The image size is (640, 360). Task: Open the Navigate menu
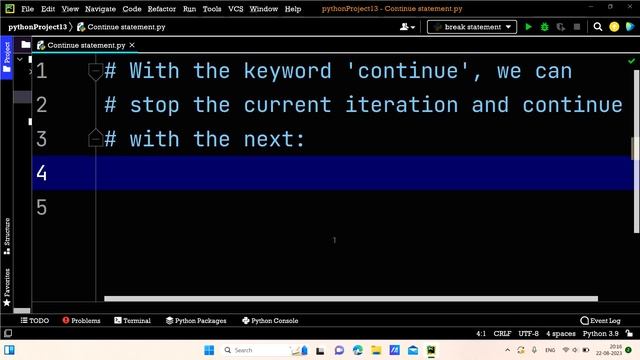tap(100, 9)
